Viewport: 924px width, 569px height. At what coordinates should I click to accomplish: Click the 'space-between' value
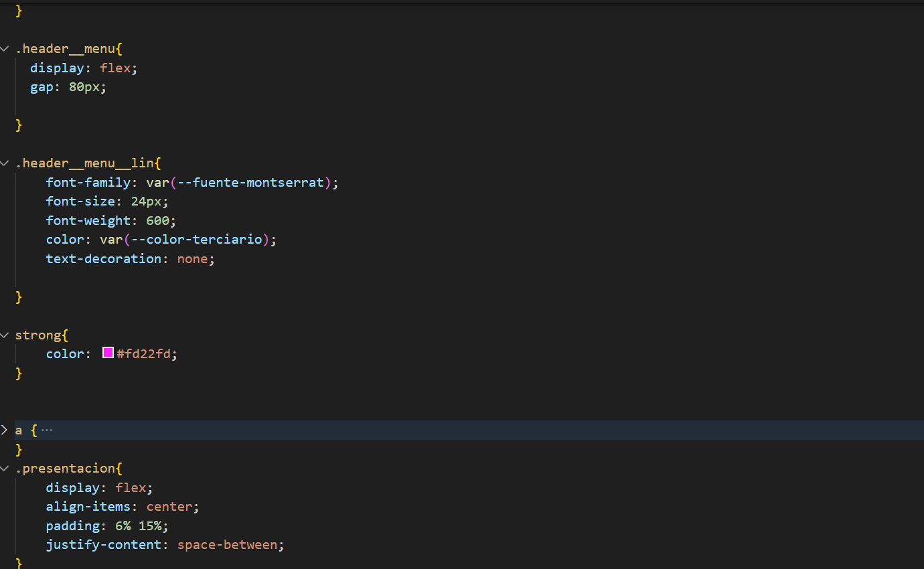pyautogui.click(x=227, y=545)
